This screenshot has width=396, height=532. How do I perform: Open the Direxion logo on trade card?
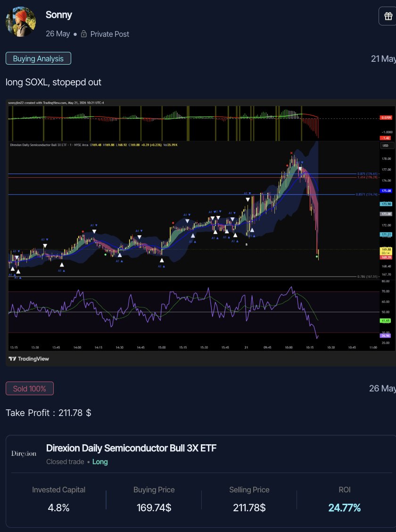(24, 453)
